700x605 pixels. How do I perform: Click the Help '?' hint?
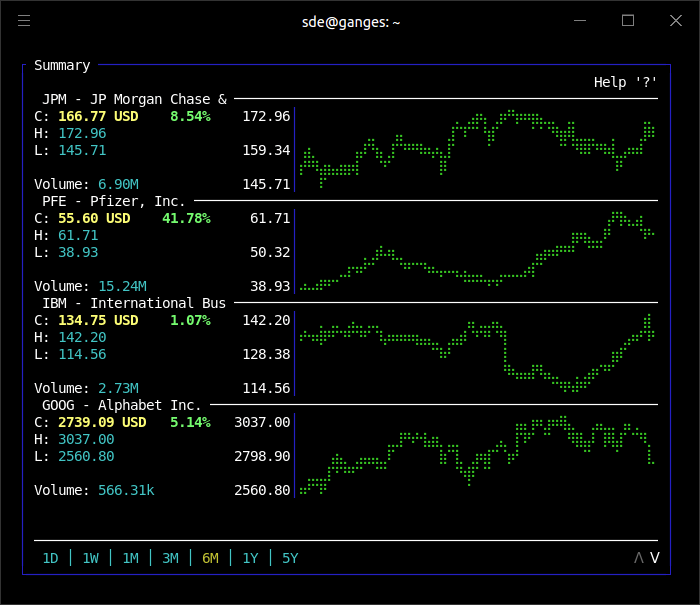point(625,82)
